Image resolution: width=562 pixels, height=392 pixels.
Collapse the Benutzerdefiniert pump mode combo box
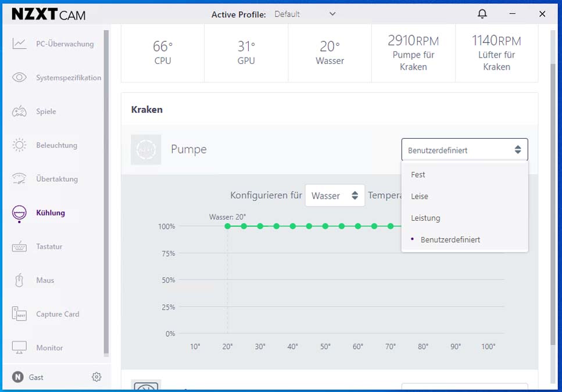[x=464, y=150]
